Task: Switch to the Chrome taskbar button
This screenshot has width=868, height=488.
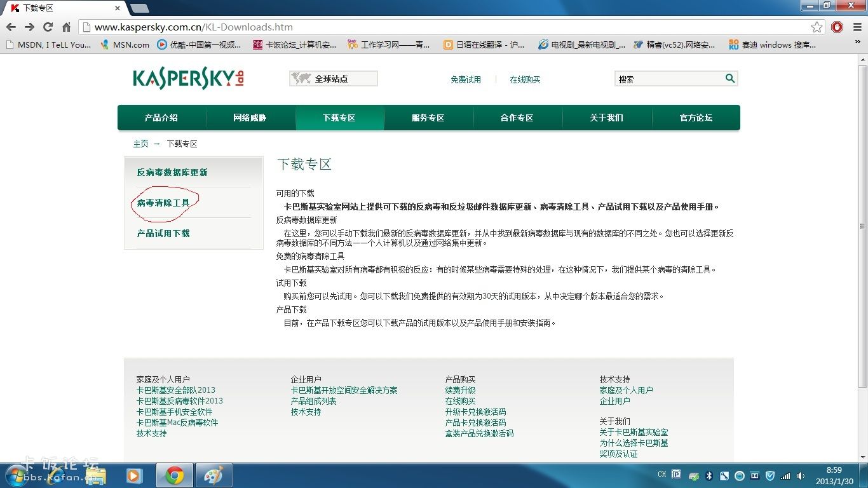Action: (x=175, y=475)
